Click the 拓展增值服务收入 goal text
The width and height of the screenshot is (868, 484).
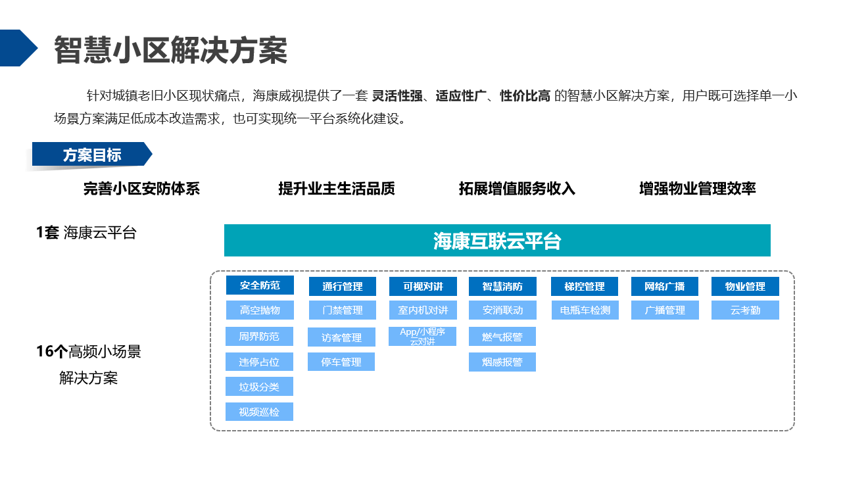517,189
